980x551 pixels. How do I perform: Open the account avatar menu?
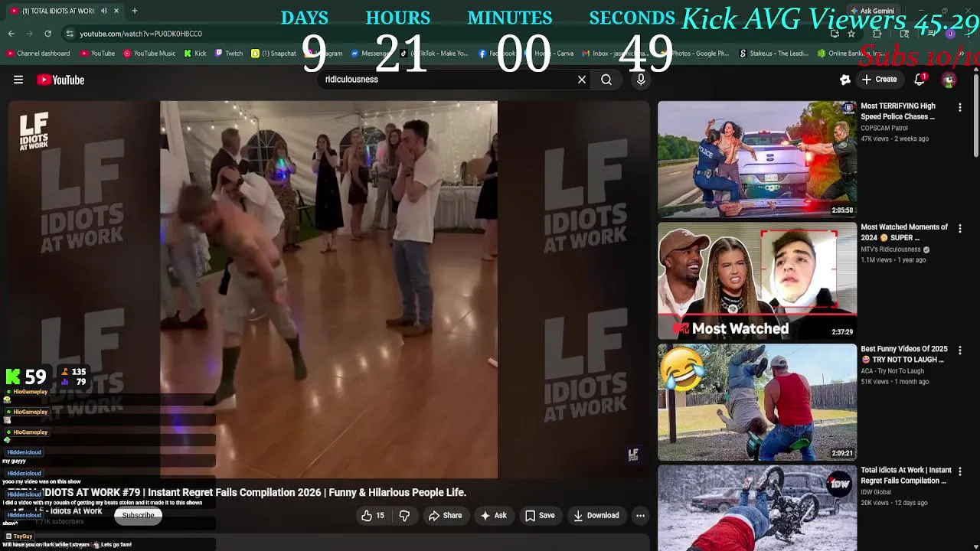(x=949, y=80)
